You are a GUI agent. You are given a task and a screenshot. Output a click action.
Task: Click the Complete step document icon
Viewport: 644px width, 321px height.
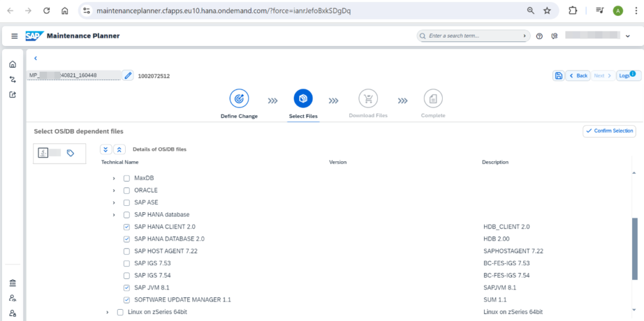click(x=433, y=99)
